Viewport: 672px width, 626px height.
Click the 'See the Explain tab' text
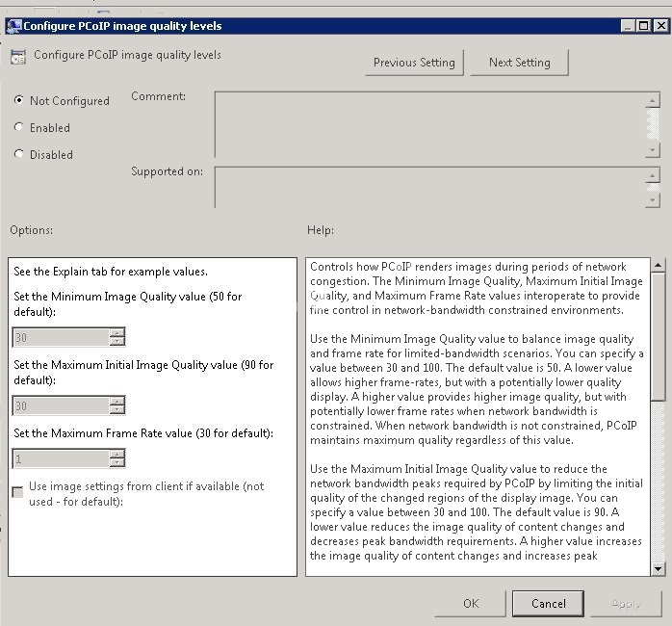click(x=111, y=272)
